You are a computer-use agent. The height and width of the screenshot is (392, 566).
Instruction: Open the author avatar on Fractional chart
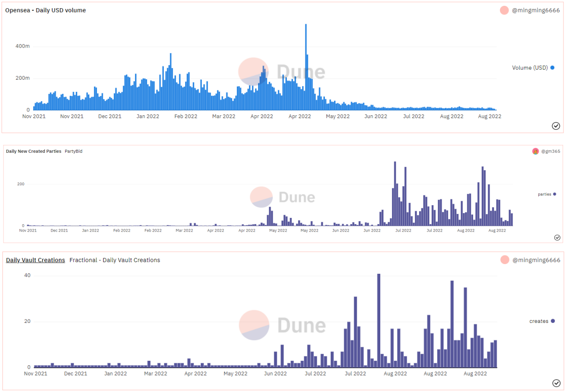coord(505,260)
